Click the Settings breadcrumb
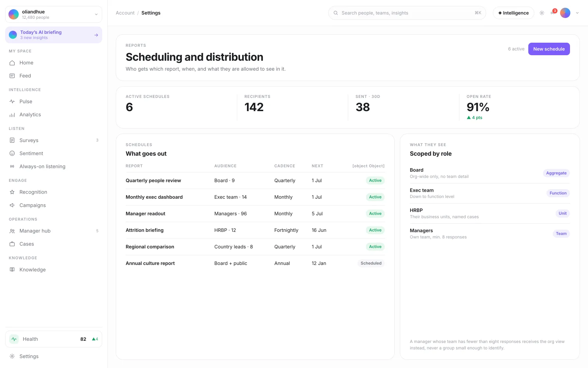The width and height of the screenshot is (588, 368). click(x=151, y=13)
